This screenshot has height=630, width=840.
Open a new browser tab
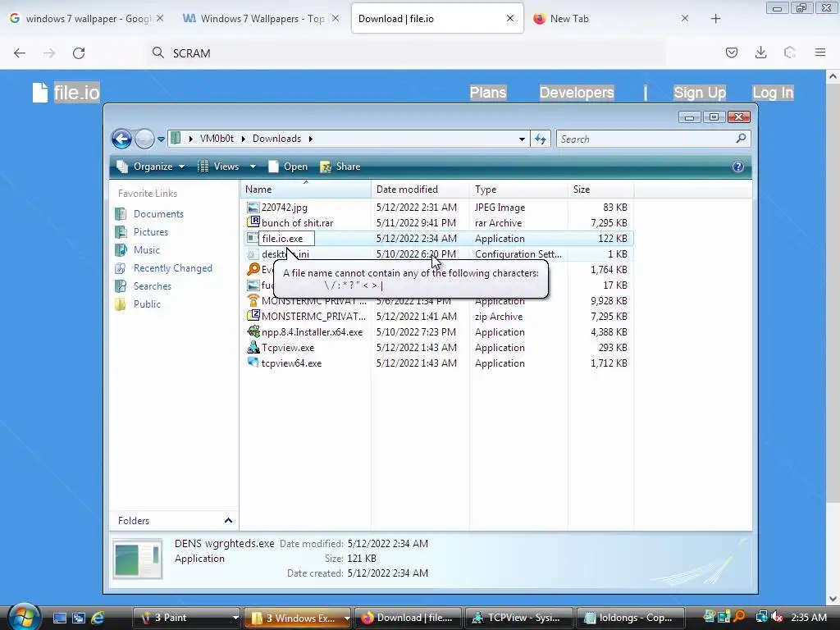point(715,19)
